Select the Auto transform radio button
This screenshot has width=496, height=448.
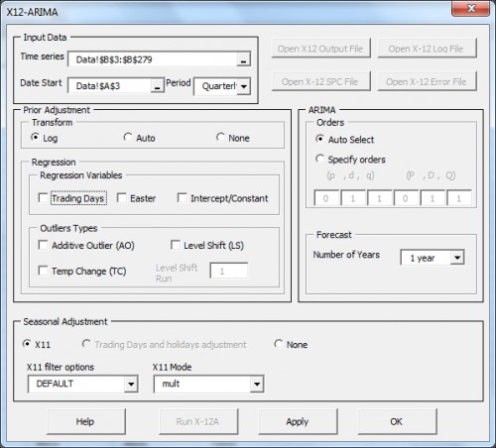coord(128,138)
